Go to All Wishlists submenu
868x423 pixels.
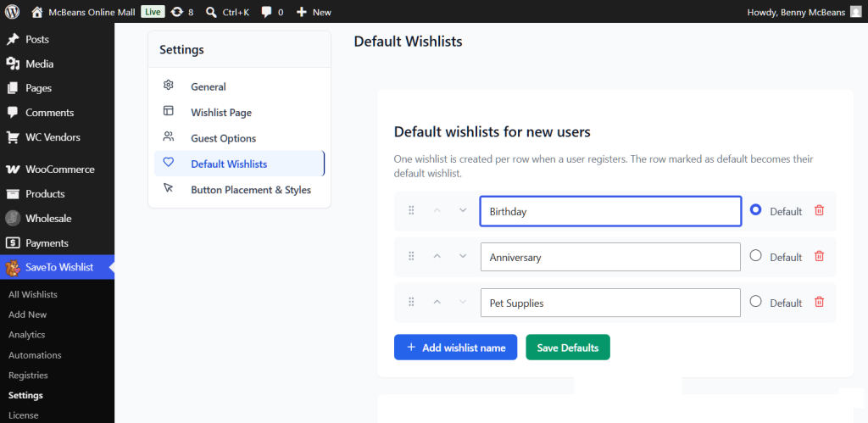pyautogui.click(x=33, y=294)
